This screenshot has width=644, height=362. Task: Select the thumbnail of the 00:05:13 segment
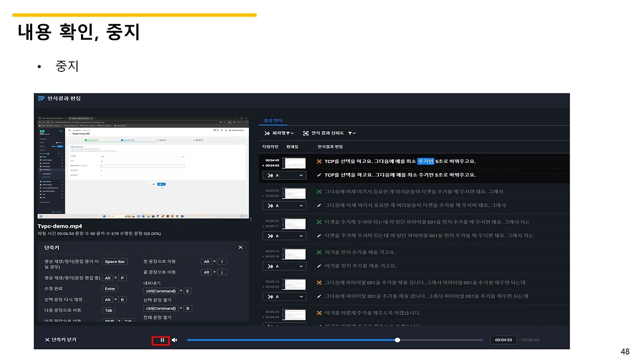coord(294,254)
